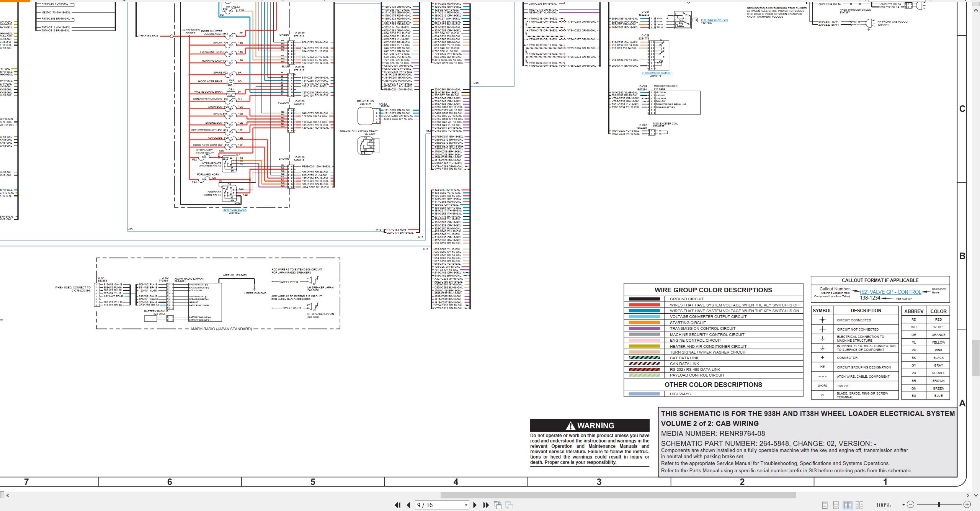
Task: Click the zoom out minus button
Action: pos(911,504)
